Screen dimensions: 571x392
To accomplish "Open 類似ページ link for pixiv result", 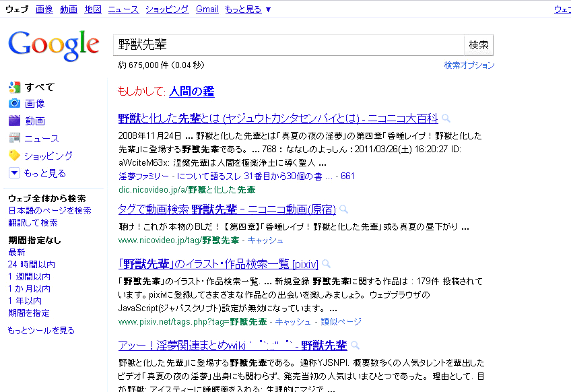I will point(341,322).
